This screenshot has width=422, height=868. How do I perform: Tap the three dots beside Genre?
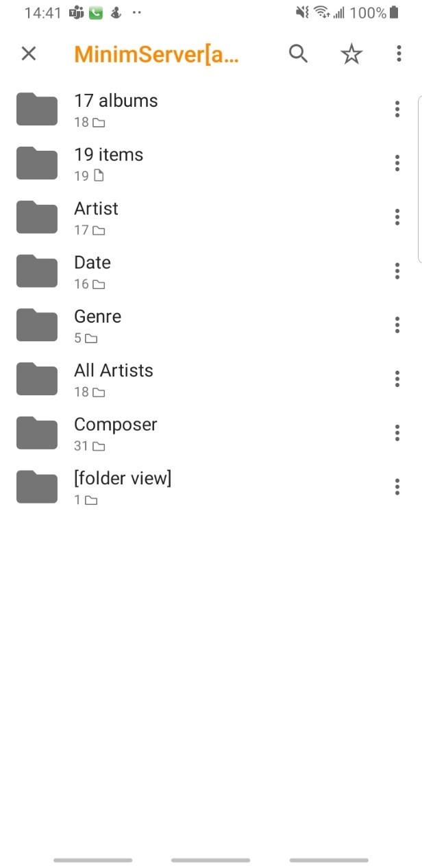(x=397, y=325)
